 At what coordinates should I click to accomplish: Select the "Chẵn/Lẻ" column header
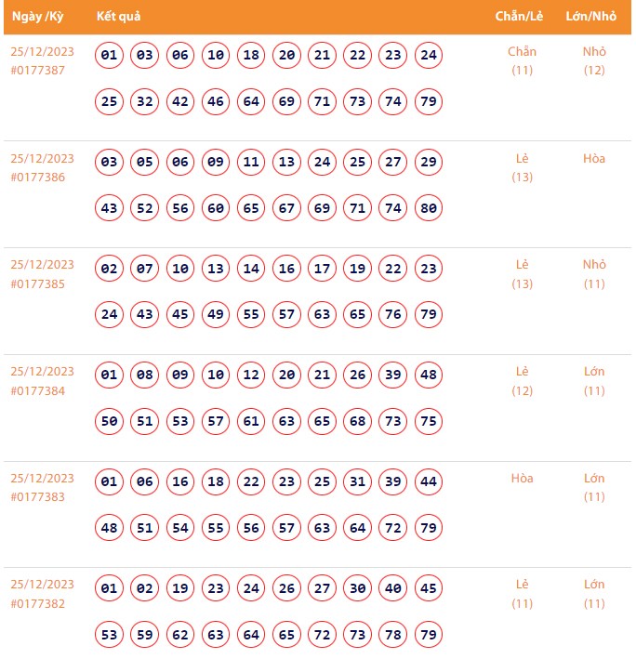pos(518,18)
